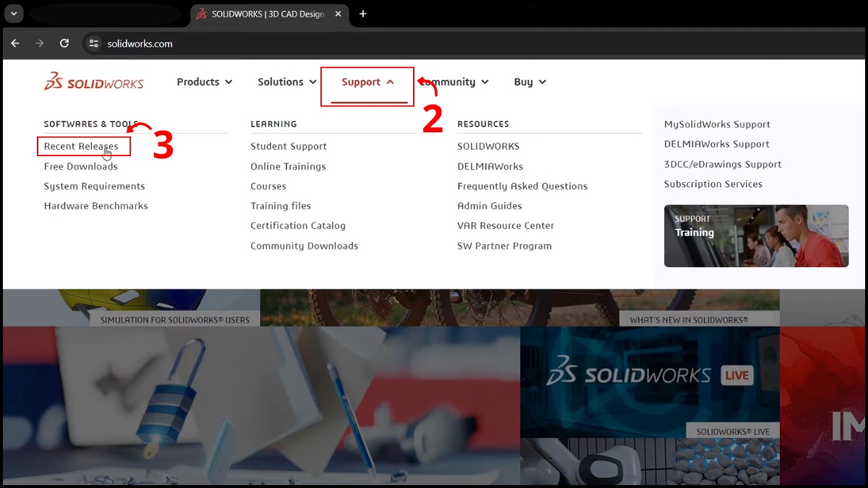Click the SOLIDWORKS logo

coord(94,82)
